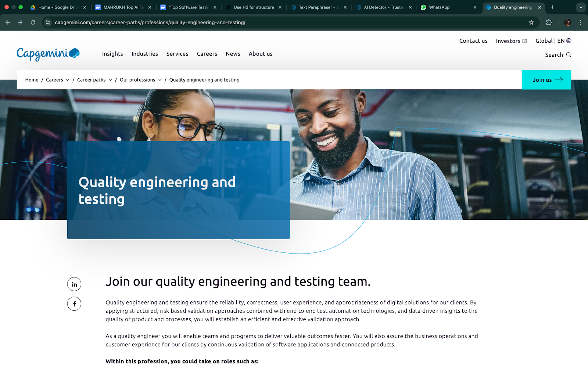Expand Our professions breadcrumb dropdown
588x368 pixels.
click(160, 80)
